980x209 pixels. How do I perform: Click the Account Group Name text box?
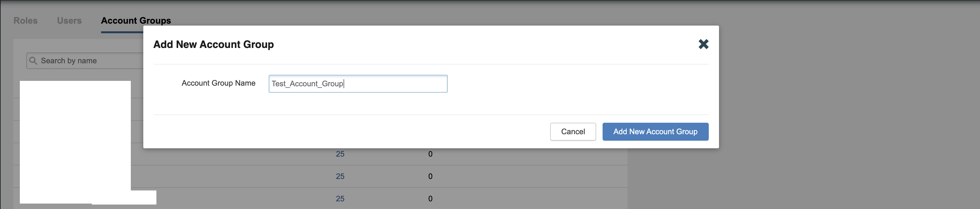click(358, 84)
